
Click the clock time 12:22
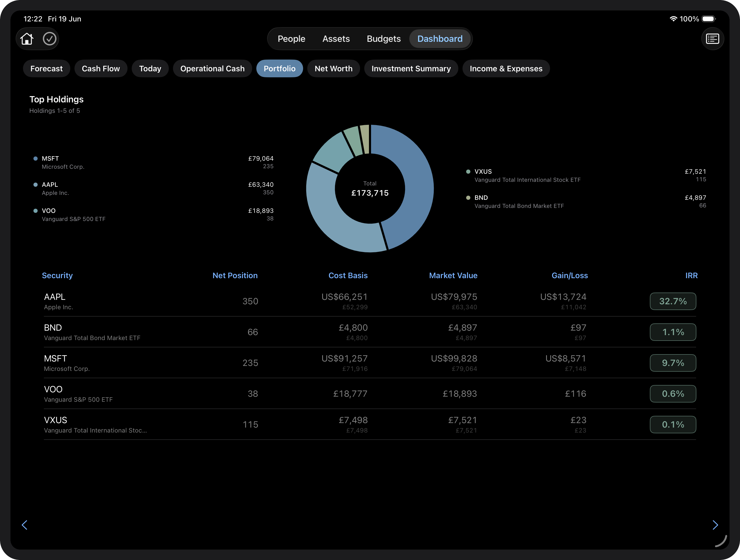pyautogui.click(x=33, y=19)
